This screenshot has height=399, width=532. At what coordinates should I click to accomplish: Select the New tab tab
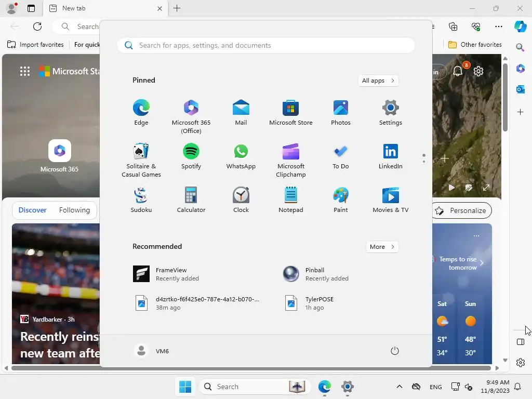[x=104, y=8]
